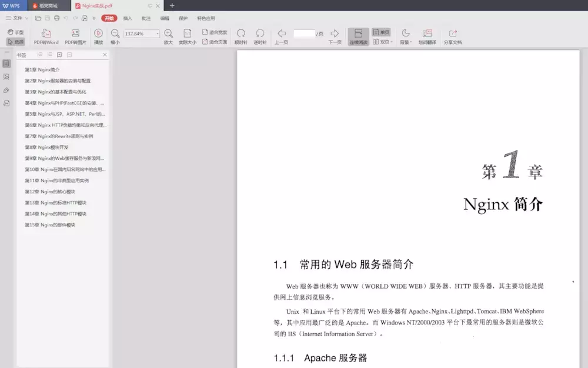This screenshot has height=368, width=588.
Task: Open bookmark 第12章 Nginx的核心模块
Action: tap(50, 192)
